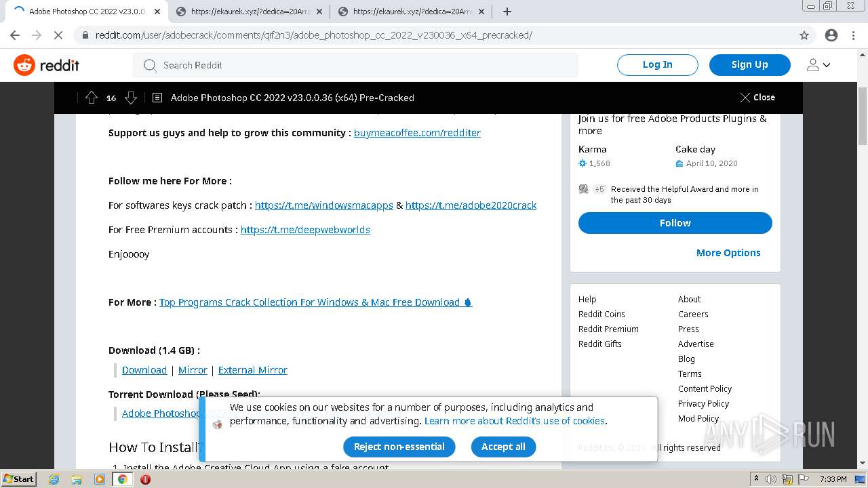Open buymeacoffee.com/redditer link
This screenshot has height=488, width=868.
tap(417, 133)
